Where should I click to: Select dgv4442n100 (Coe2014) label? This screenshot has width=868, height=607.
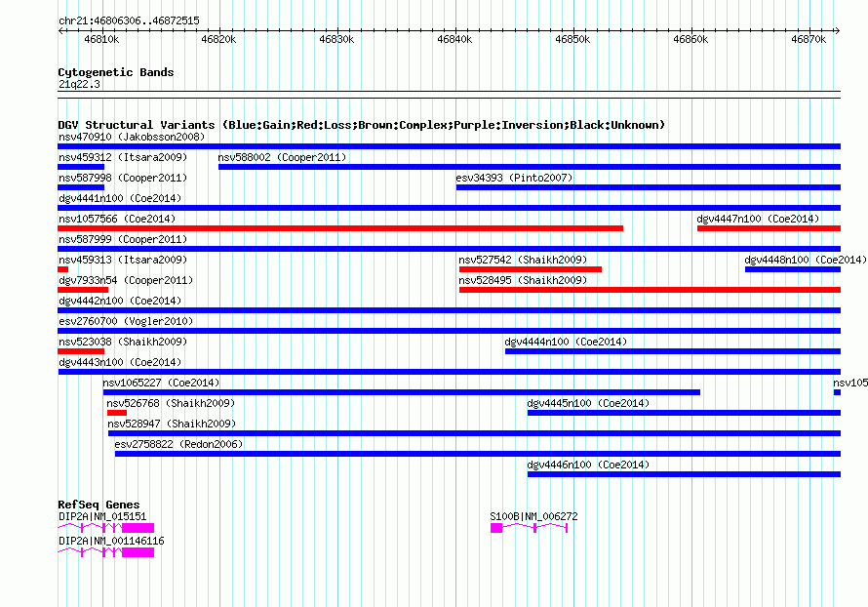tap(120, 301)
